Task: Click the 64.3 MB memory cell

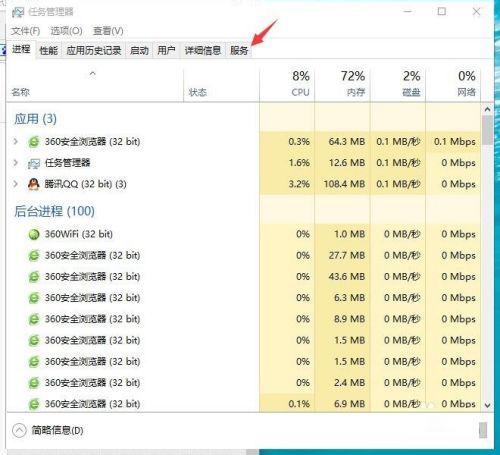Action: tap(342, 142)
